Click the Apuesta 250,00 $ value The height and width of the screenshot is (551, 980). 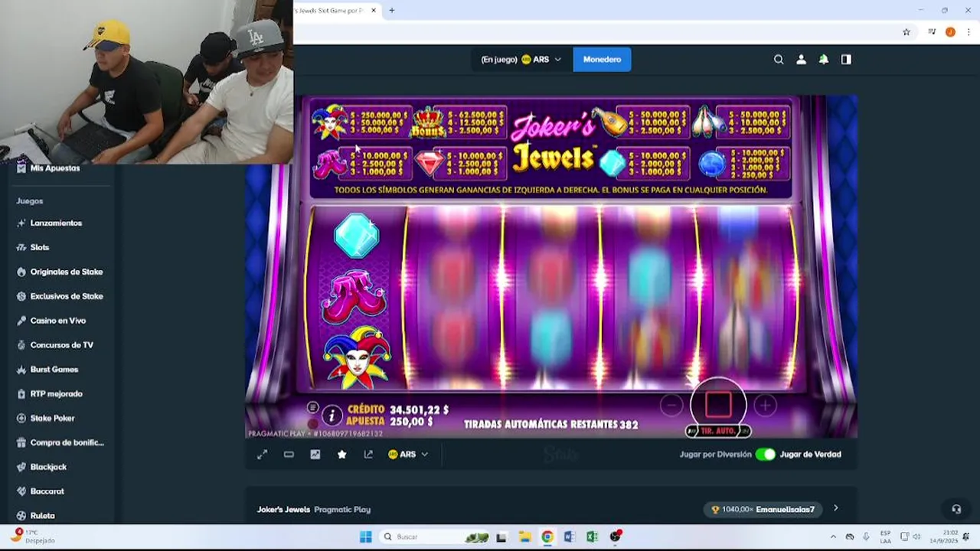pyautogui.click(x=411, y=422)
